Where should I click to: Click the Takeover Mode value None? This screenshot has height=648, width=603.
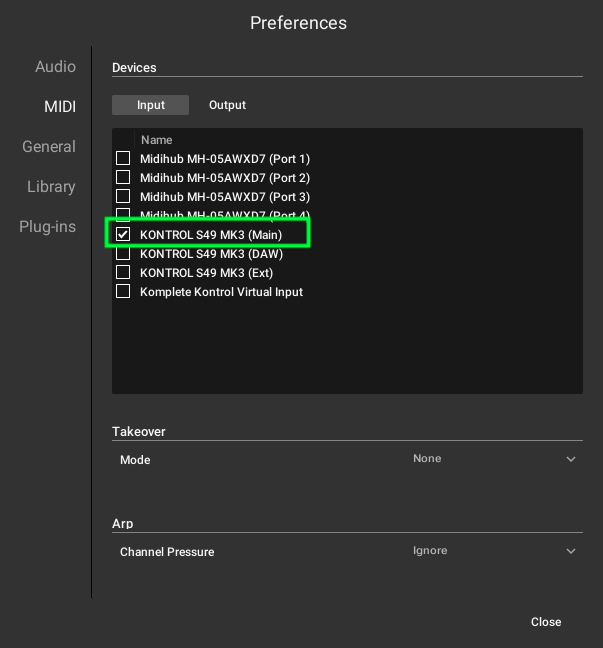(x=427, y=458)
